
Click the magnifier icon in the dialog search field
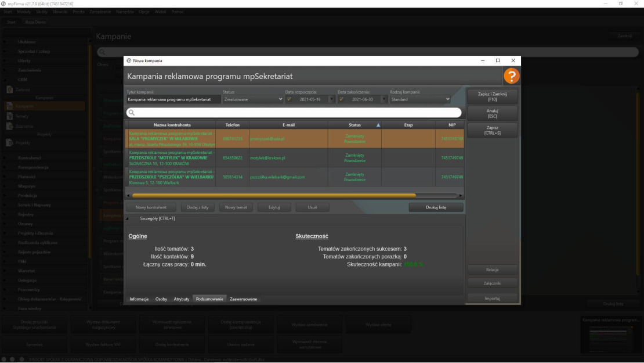point(132,113)
